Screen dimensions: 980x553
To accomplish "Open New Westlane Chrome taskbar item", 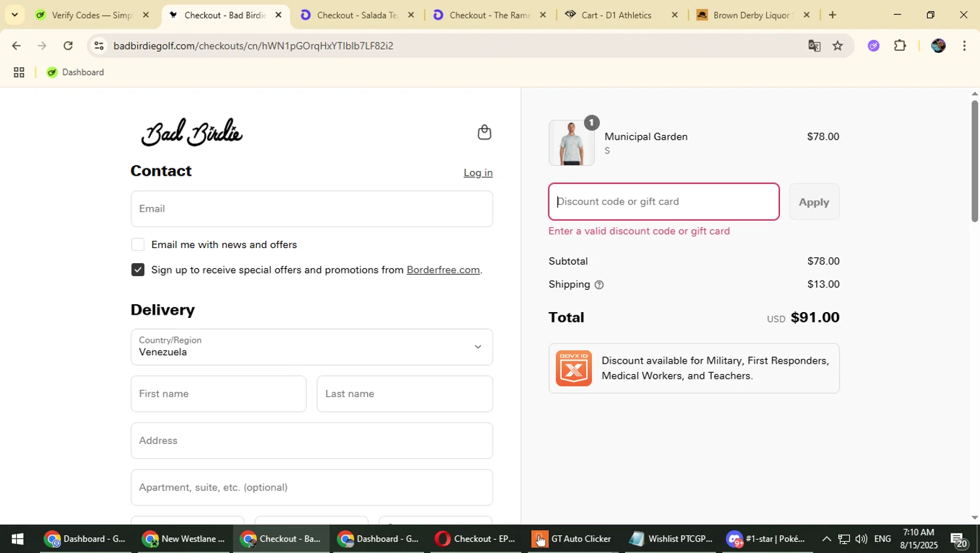I will pyautogui.click(x=184, y=539).
